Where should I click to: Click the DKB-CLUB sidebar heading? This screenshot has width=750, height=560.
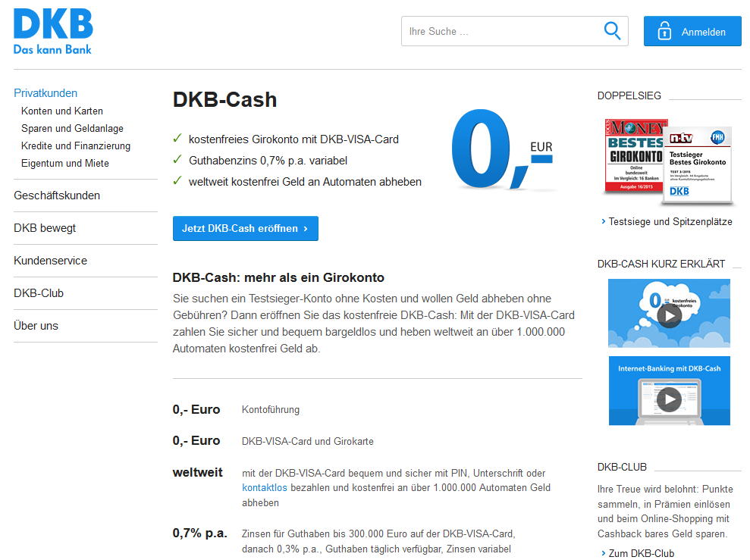coord(622,467)
